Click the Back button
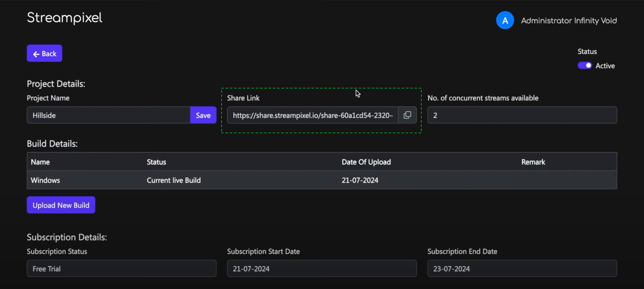The width and height of the screenshot is (644, 289). (44, 53)
